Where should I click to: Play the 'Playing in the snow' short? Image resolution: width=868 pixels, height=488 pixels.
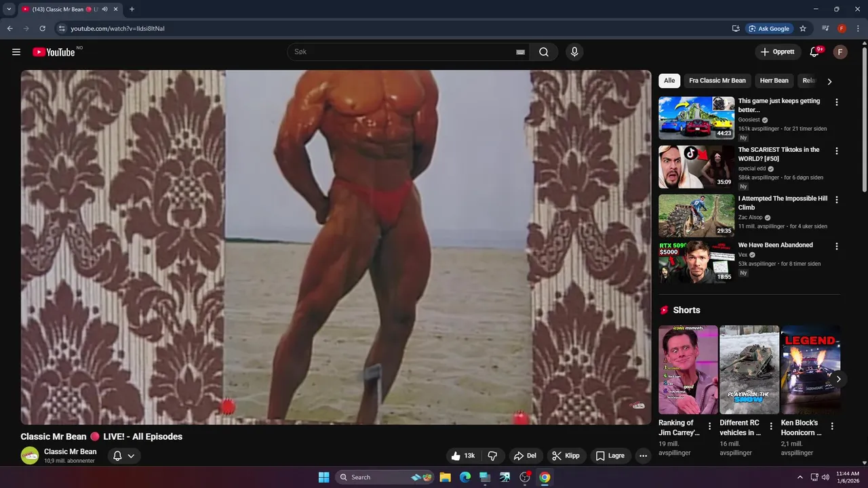(x=749, y=369)
